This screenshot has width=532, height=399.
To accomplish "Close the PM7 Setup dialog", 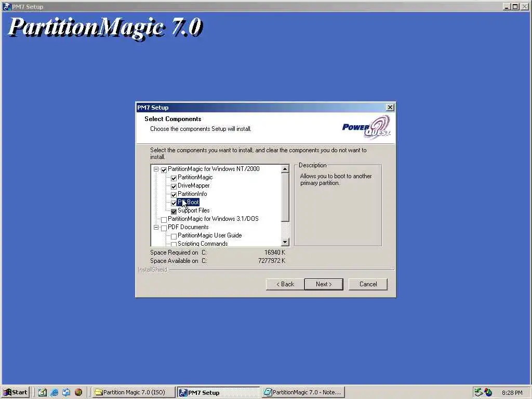I will click(x=390, y=107).
